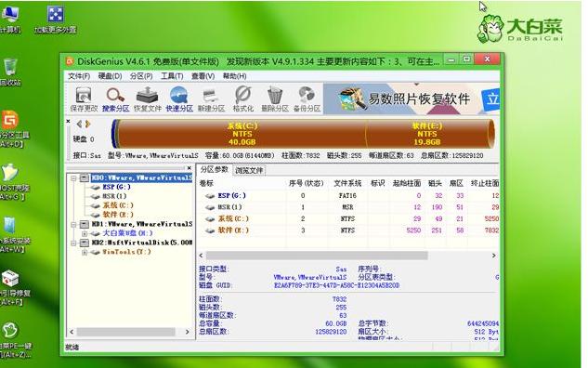Open the boot repair (Alt+F) desktop icon
Image resolution: width=588 pixels, height=368 pixels.
[x=12, y=287]
